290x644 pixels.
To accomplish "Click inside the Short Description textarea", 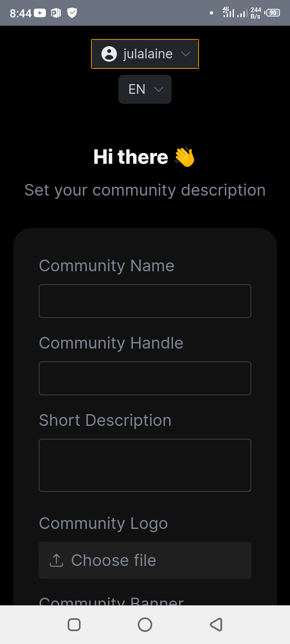I will (145, 465).
